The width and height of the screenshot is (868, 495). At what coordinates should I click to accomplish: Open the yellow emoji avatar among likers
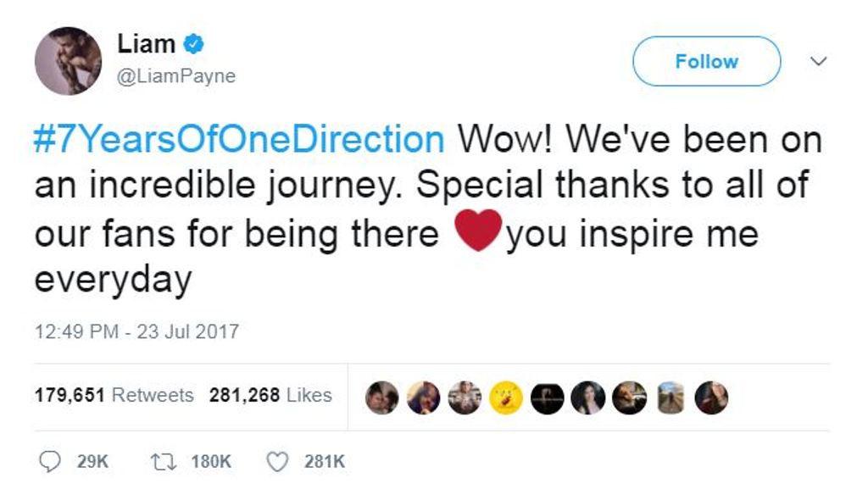tap(506, 397)
